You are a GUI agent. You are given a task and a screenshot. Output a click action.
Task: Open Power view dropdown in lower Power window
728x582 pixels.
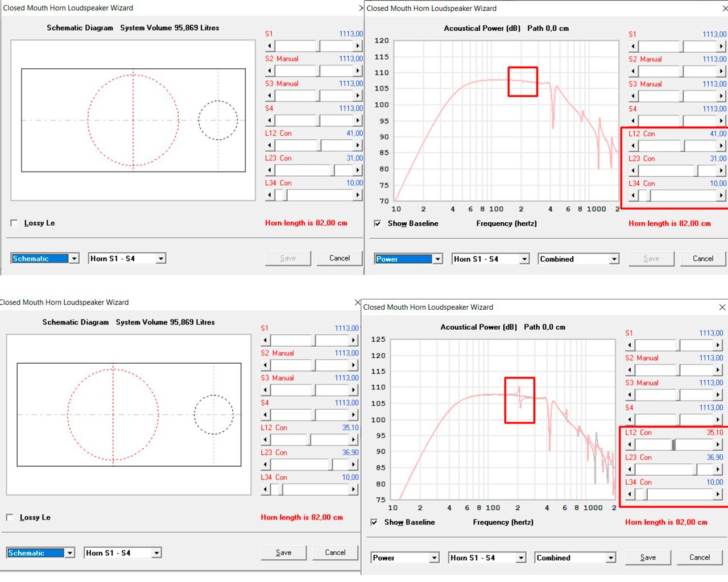point(434,558)
